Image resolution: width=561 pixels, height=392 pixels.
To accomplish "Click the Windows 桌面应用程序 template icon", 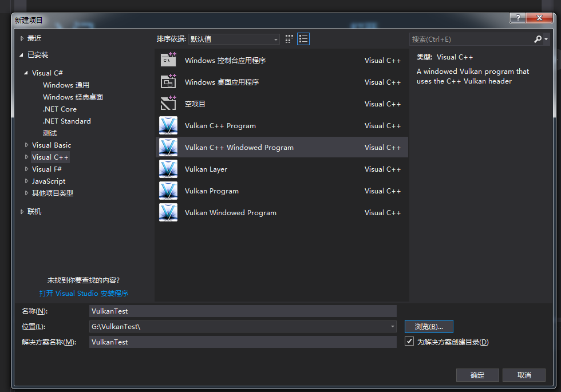I will [168, 81].
